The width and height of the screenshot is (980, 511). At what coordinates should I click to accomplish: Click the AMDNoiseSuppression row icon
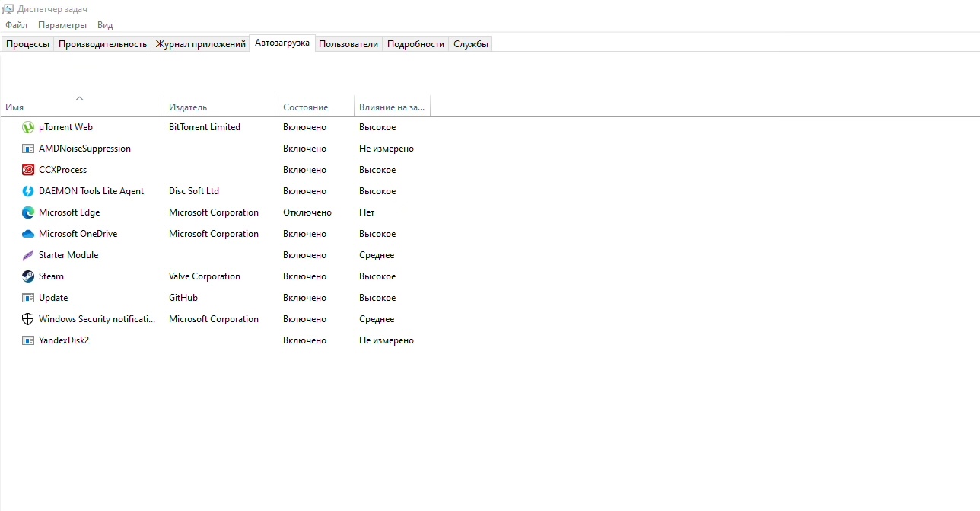point(28,149)
